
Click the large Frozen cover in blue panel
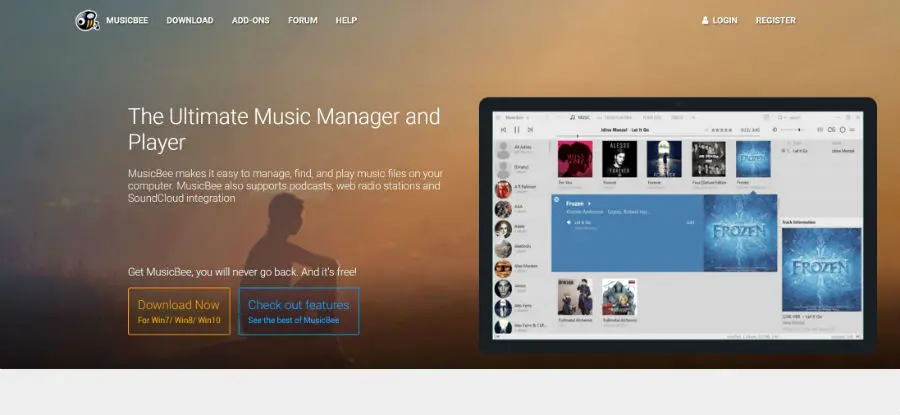coord(740,233)
